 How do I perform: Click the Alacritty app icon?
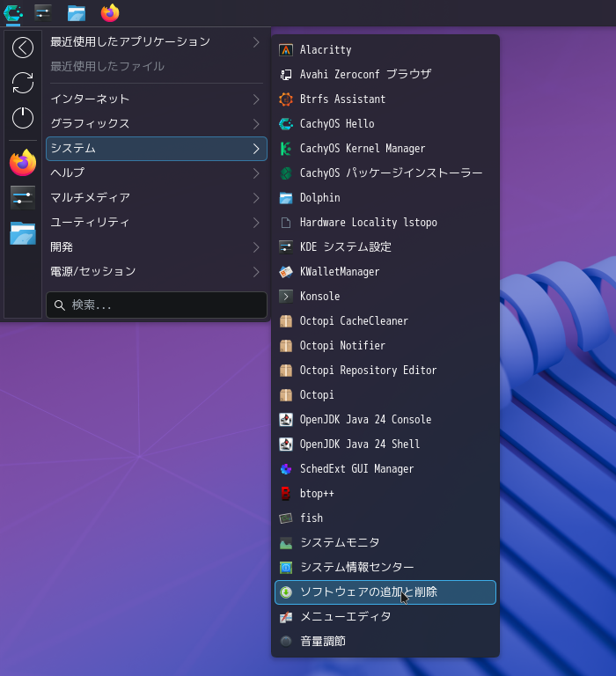[x=286, y=50]
